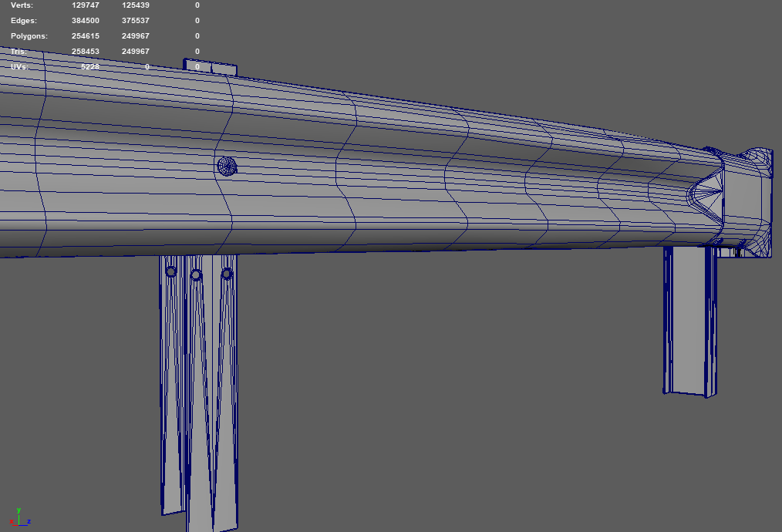The width and height of the screenshot is (782, 532).
Task: Select the bracket above the guardrail beam
Action: point(210,67)
